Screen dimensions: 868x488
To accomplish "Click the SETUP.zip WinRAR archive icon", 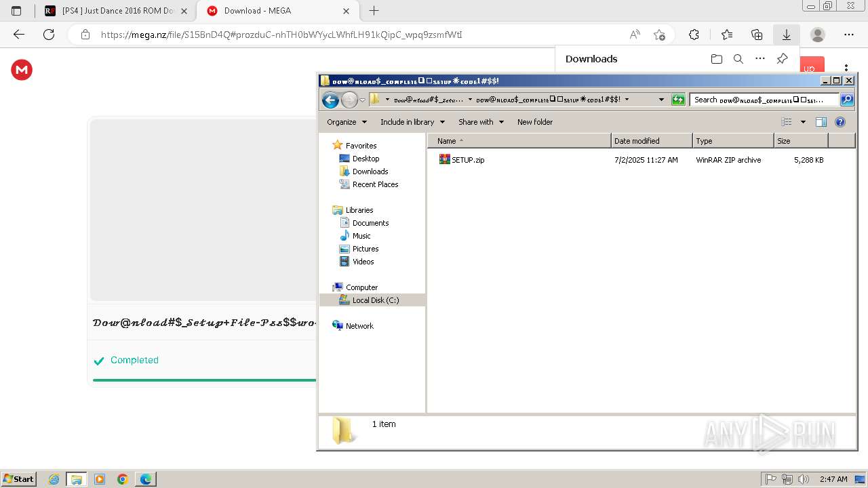I will [x=444, y=159].
